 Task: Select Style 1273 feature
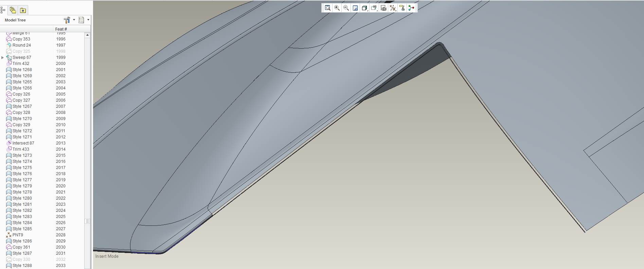pos(22,155)
